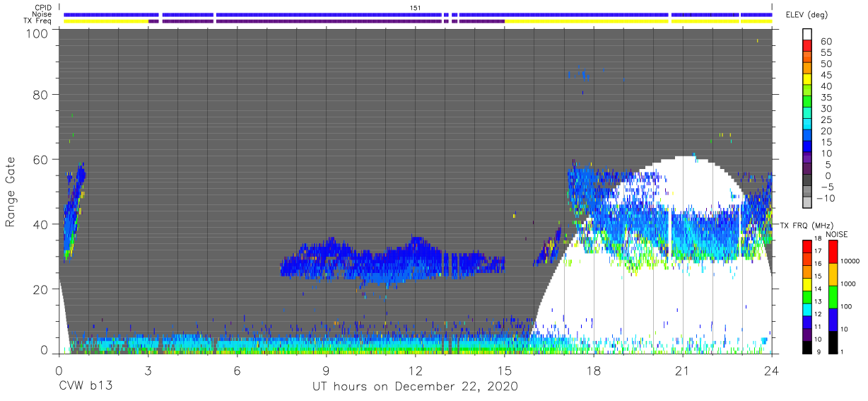Click the red 55–60 degree elevation swatch
868x401 pixels.
(809, 46)
